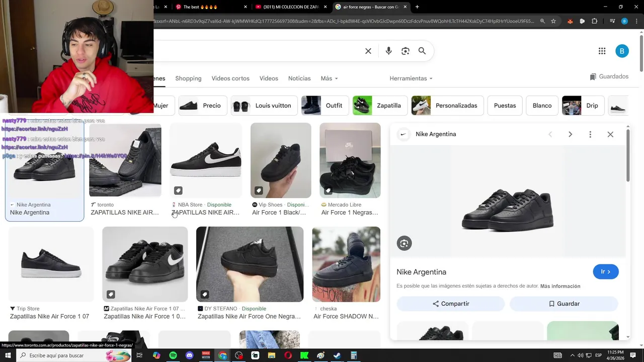Open the media controls icon in the toolbar
The height and width of the screenshot is (362, 644).
point(612,21)
